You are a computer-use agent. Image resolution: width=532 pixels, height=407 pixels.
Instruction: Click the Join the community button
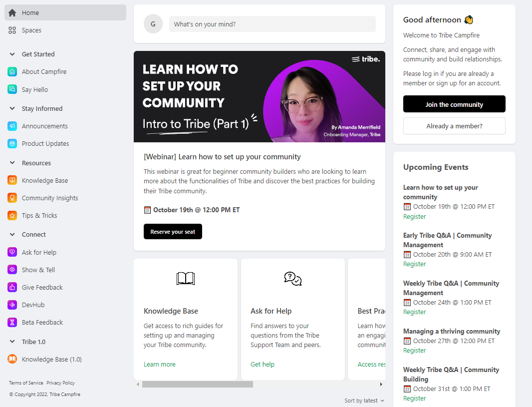(454, 104)
